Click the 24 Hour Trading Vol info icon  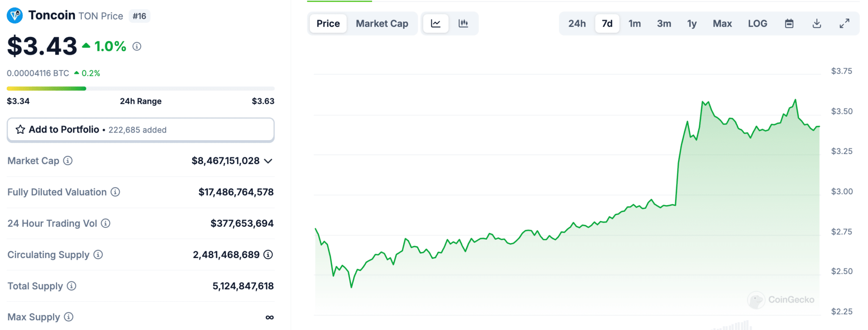[106, 223]
